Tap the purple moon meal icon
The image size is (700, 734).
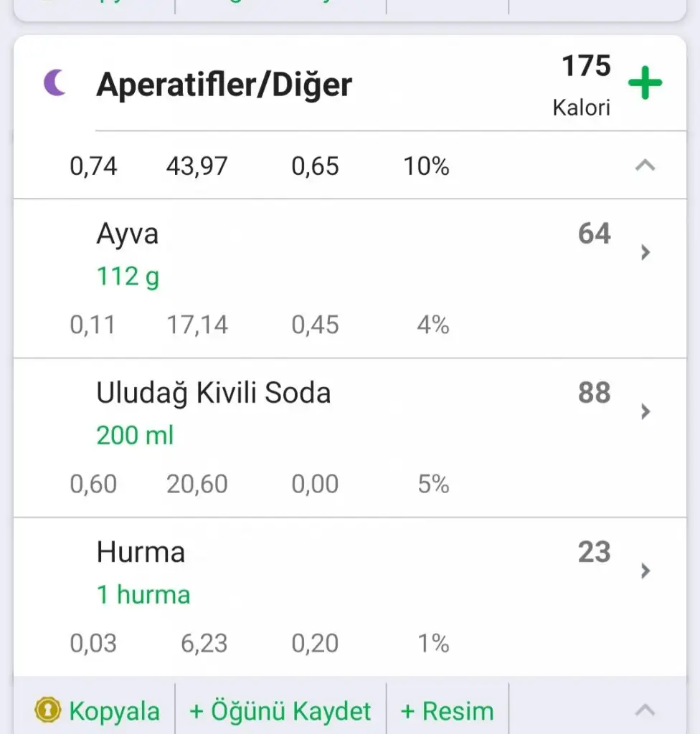click(x=55, y=83)
